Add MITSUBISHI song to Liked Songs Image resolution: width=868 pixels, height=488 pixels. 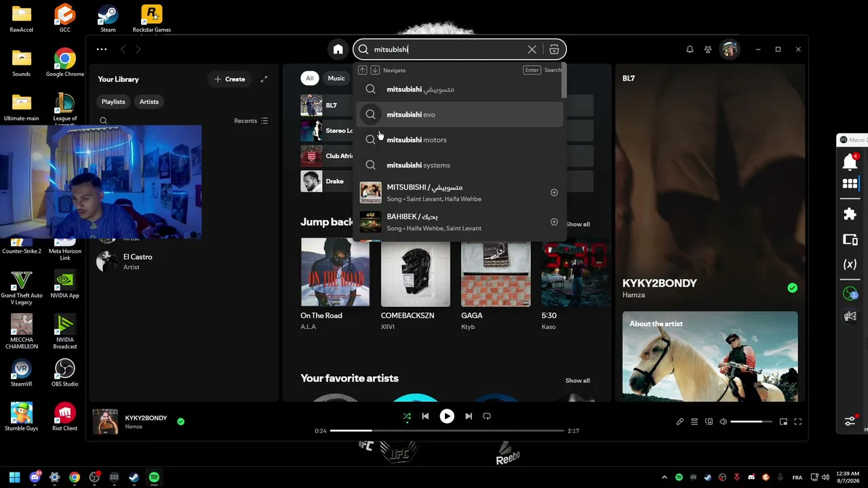(x=554, y=192)
